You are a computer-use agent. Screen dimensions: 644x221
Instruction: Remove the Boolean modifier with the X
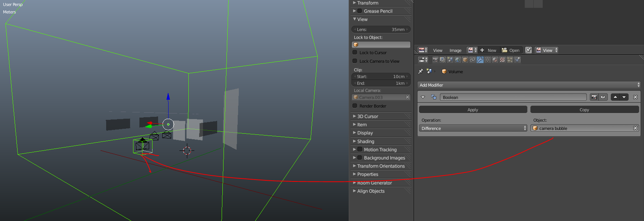click(x=635, y=97)
